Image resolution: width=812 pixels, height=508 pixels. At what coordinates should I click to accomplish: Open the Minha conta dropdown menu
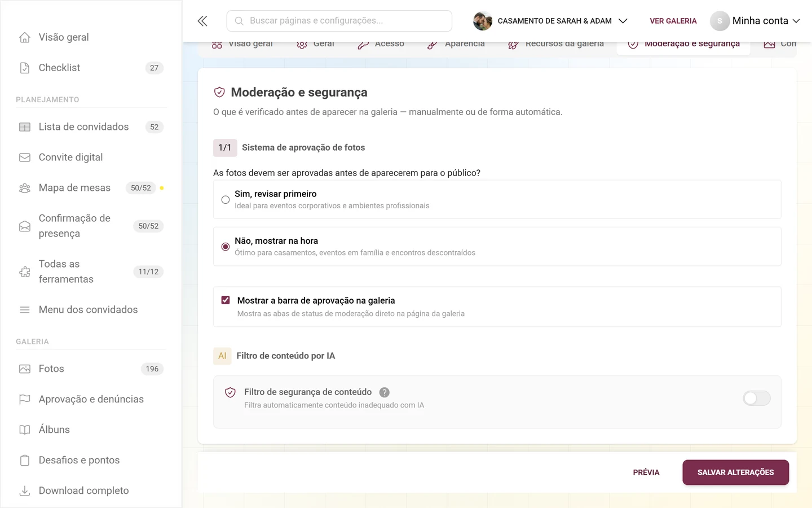[756, 21]
